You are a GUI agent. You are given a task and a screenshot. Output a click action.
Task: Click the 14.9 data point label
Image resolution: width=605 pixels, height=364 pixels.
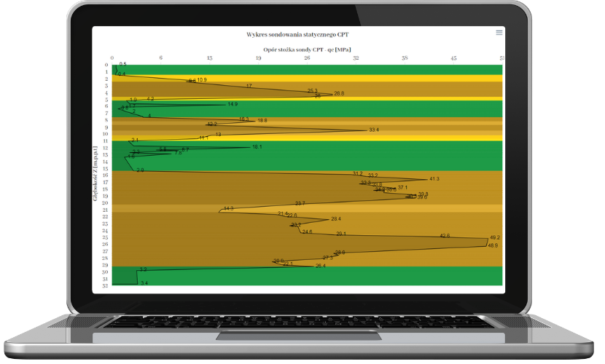(233, 104)
